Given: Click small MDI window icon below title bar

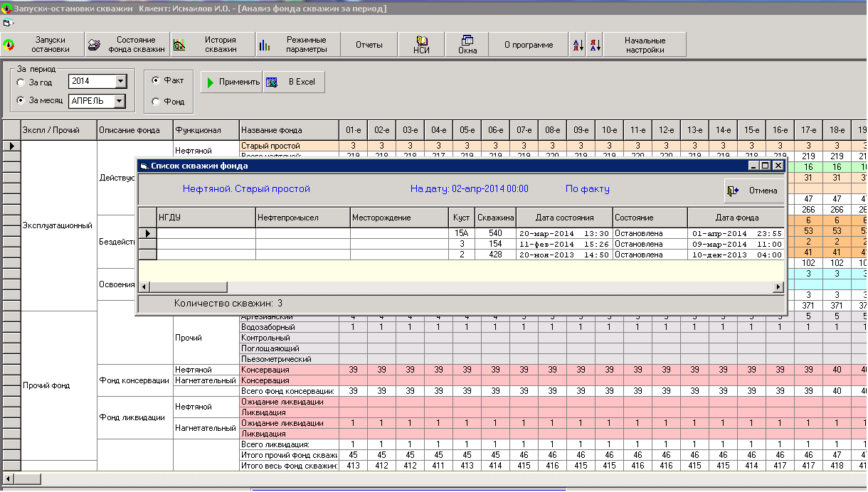Looking at the screenshot, I should [x=6, y=22].
